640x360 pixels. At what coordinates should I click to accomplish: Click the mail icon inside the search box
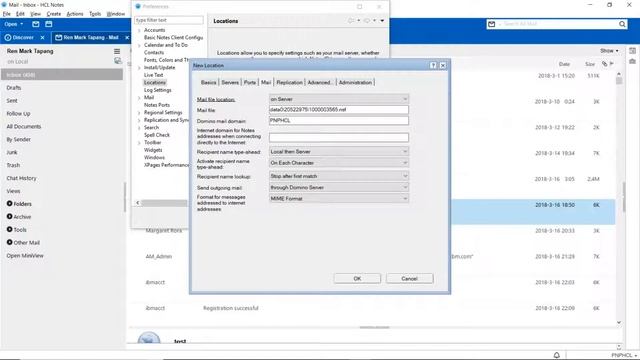[491, 24]
